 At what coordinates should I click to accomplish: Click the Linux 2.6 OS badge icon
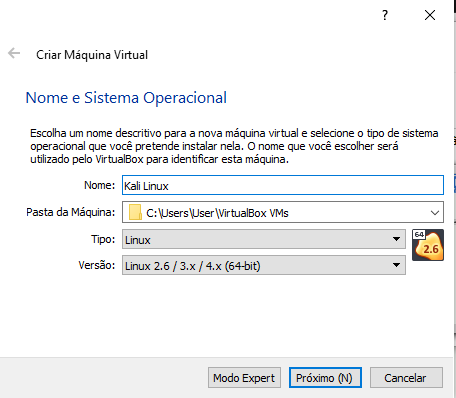tap(428, 245)
